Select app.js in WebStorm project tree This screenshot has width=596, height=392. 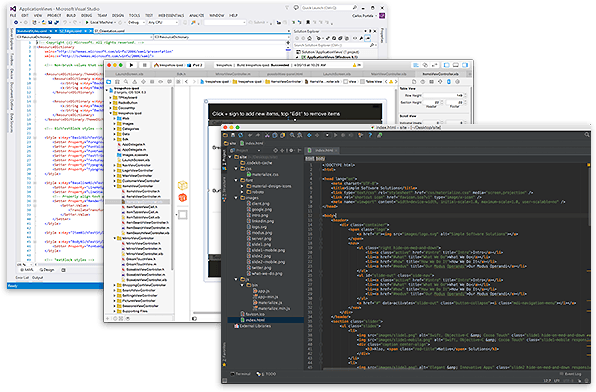pyautogui.click(x=260, y=291)
